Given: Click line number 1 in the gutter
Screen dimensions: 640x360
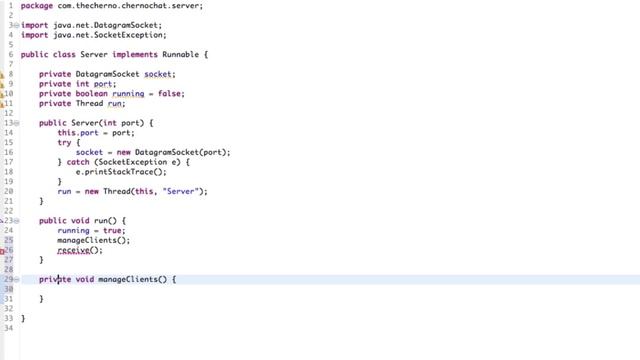Looking at the screenshot, I should coord(11,6).
